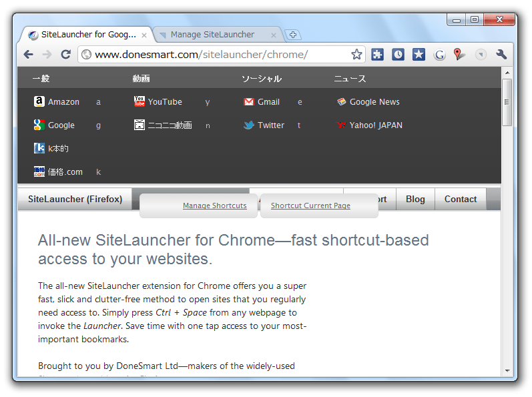Open a new tab with plus button
The height and width of the screenshot is (397, 532).
(293, 35)
